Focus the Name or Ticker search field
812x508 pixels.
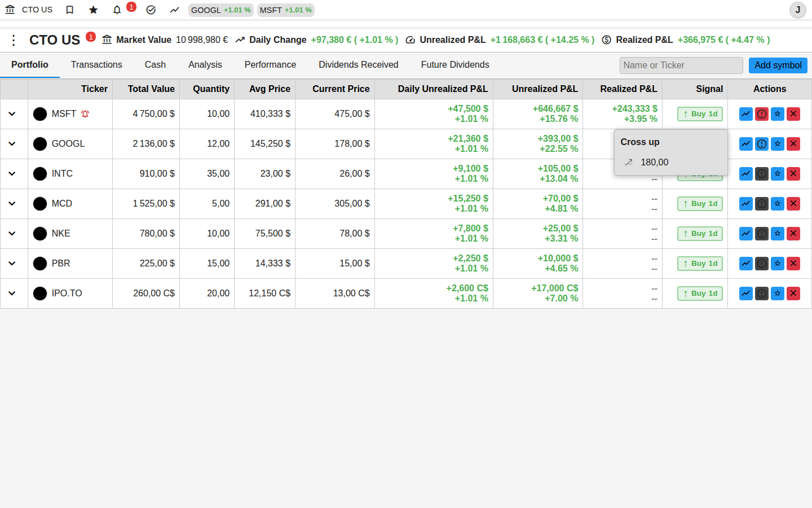(x=681, y=65)
